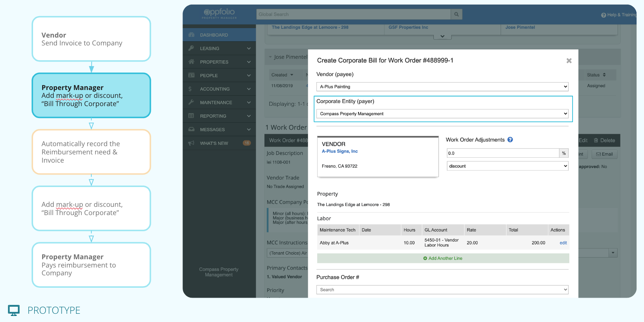Open the Leasing menu item
644x322 pixels.
[219, 48]
